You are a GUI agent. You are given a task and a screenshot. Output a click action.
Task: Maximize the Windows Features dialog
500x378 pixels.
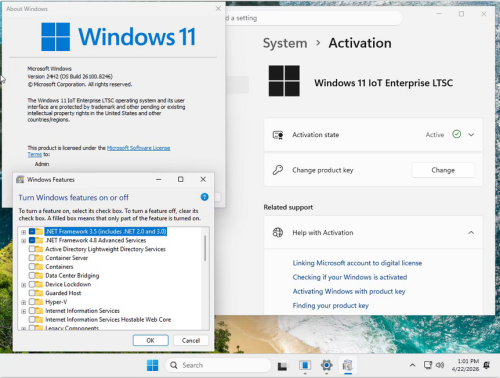181,179
